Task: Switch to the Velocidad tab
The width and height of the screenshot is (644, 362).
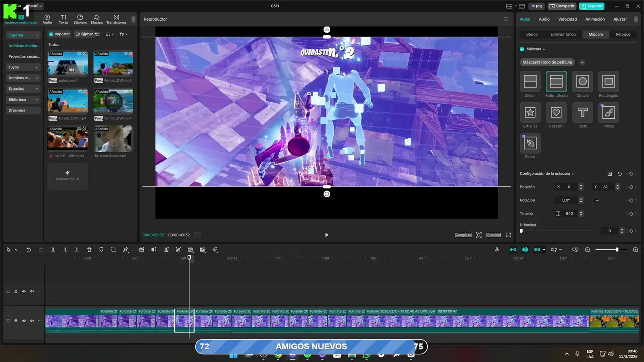Action: click(x=567, y=19)
